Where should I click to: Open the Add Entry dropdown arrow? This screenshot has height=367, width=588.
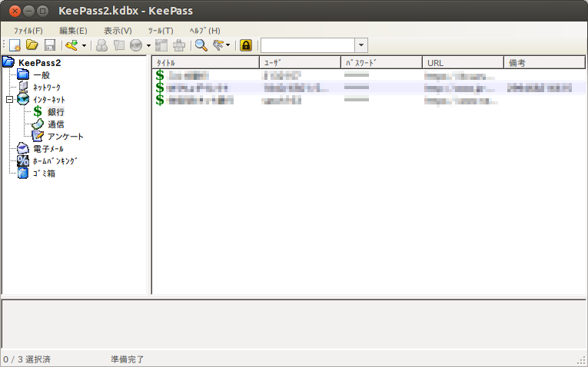[84, 46]
